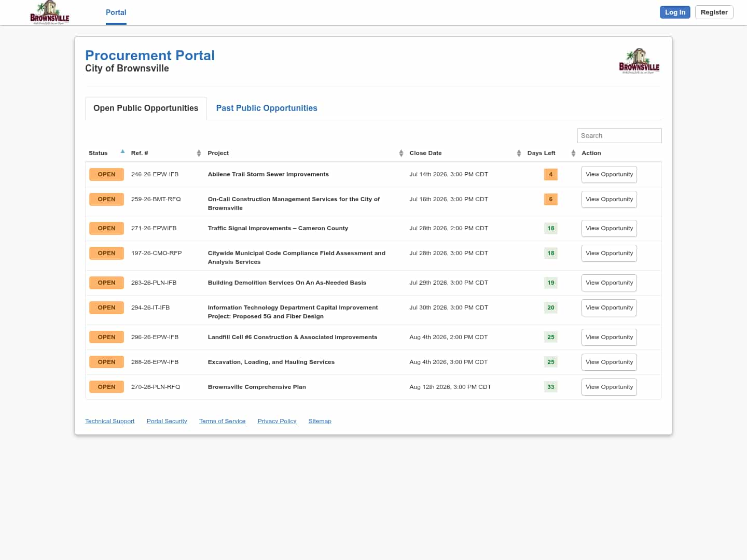Switch to Past Public Opportunities tab

coord(267,108)
